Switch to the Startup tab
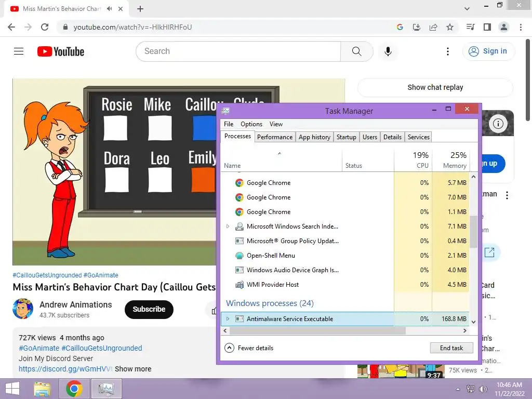Screen dimensions: 532x399 [x=347, y=137]
